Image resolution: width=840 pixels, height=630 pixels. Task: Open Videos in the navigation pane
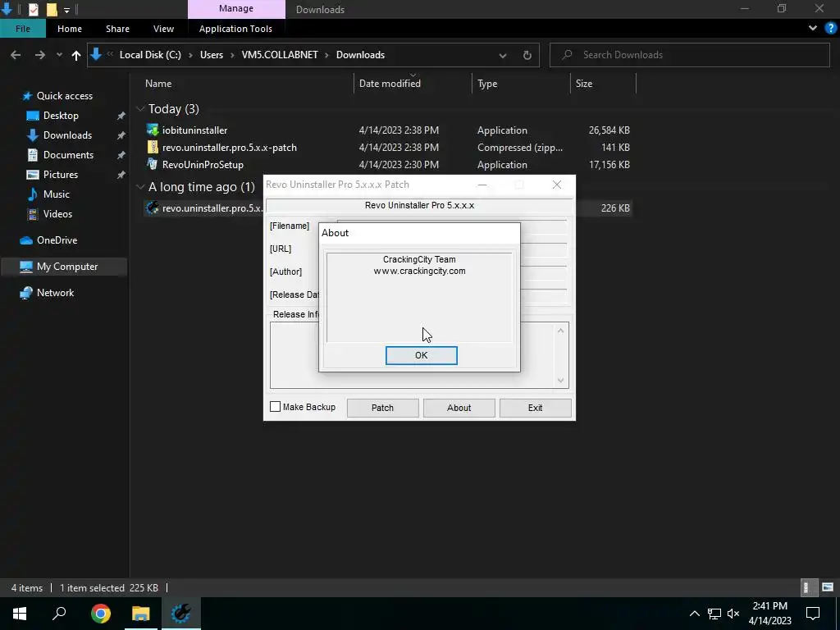(57, 214)
